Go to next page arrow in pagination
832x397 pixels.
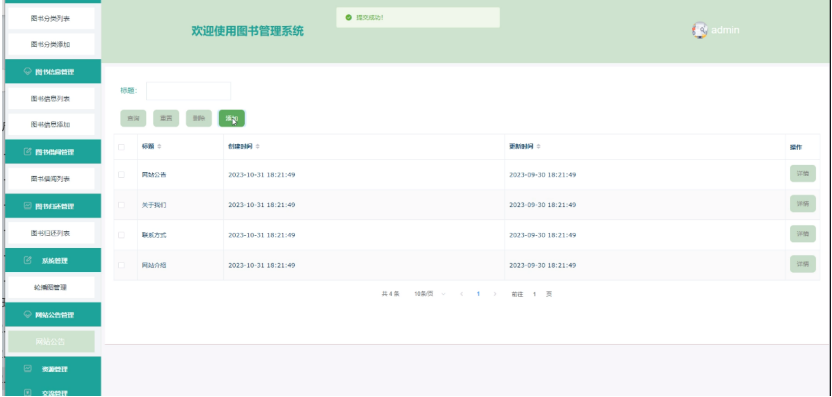coord(495,294)
